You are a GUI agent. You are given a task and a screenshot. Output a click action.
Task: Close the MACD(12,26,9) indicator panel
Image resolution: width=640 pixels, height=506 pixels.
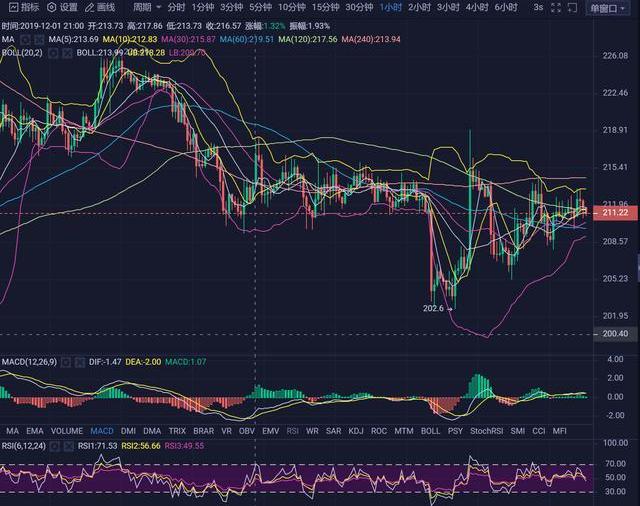[x=77, y=361]
